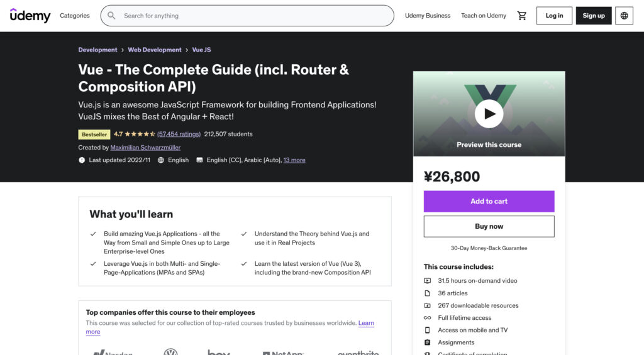This screenshot has width=644, height=355.
Task: Click Preview this course label
Action: coord(489,145)
